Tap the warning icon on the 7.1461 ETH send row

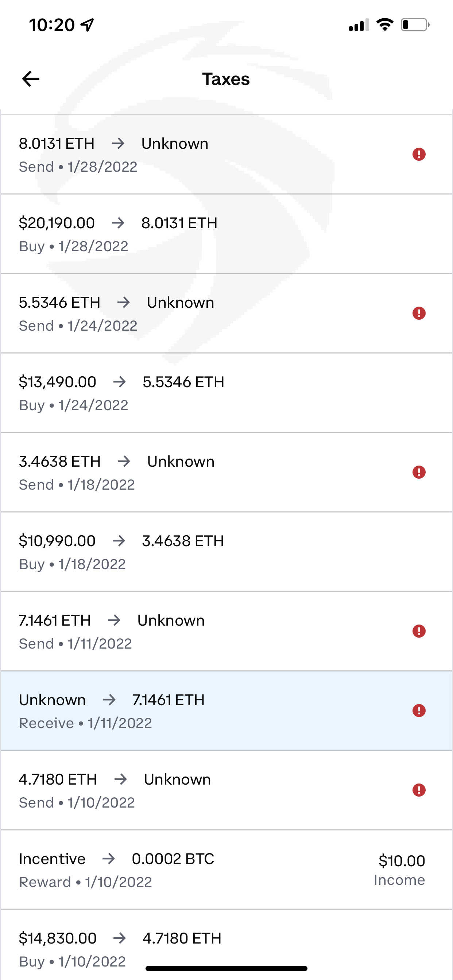tap(419, 631)
